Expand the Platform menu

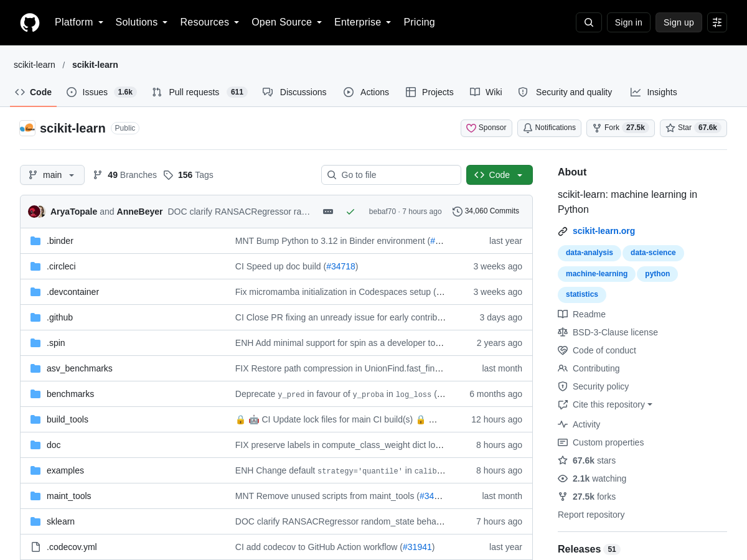79,22
